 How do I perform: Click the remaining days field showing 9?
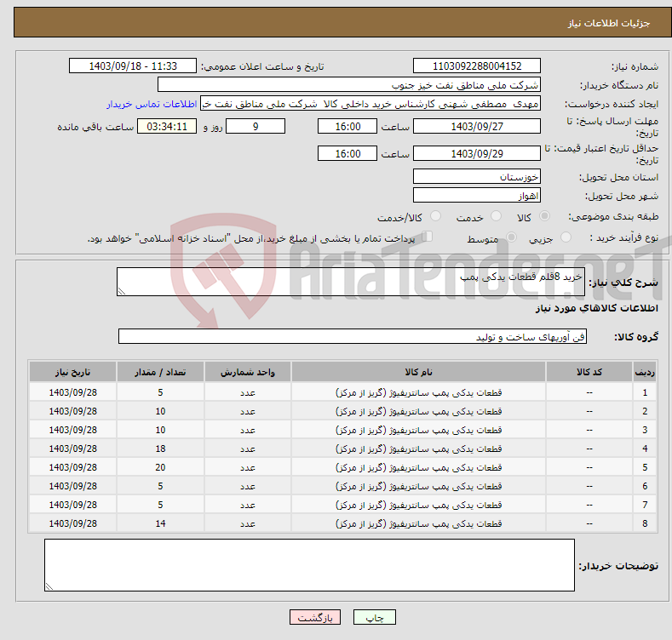(x=256, y=126)
